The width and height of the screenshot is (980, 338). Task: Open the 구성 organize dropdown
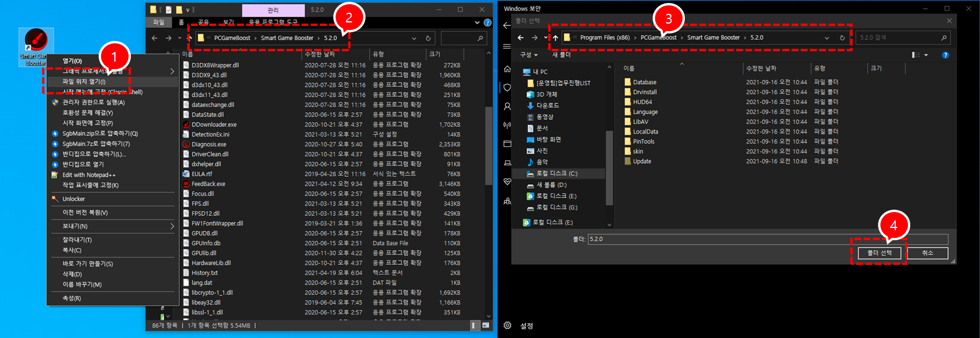pyautogui.click(x=529, y=55)
